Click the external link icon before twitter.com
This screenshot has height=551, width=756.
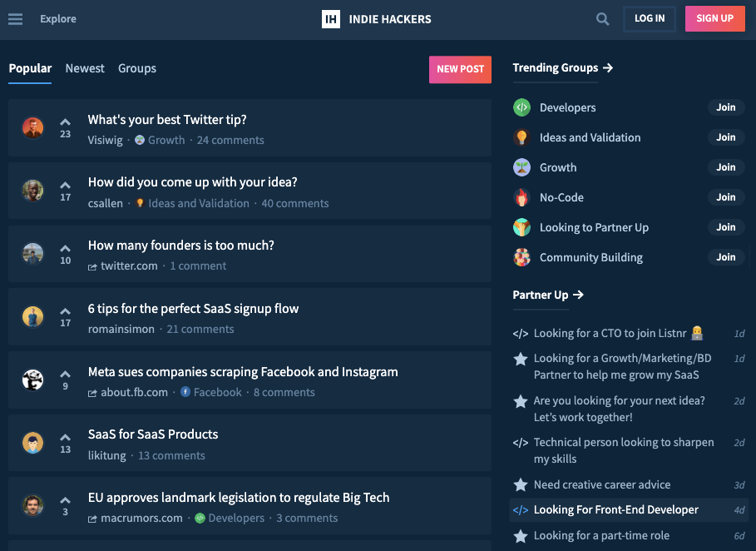92,267
